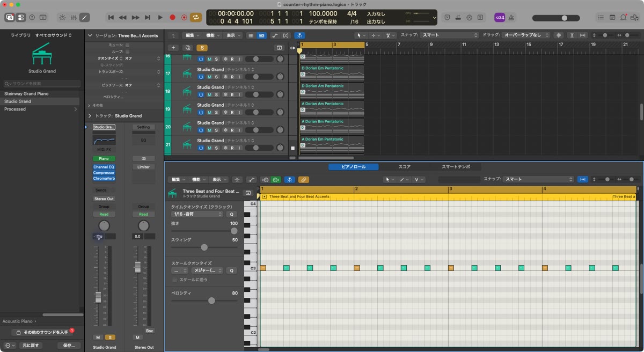Enable the Count-in 1234 button

click(x=500, y=17)
